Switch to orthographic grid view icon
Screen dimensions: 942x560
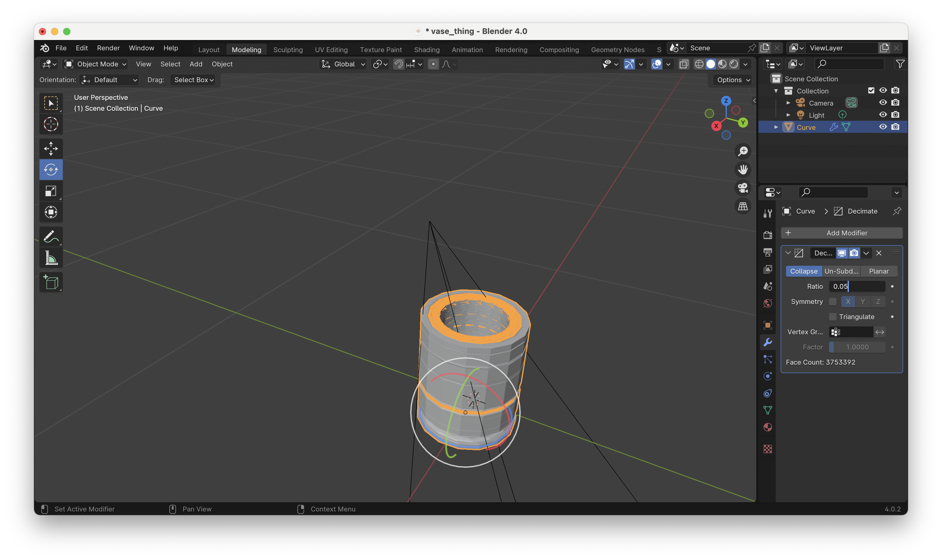tap(743, 206)
